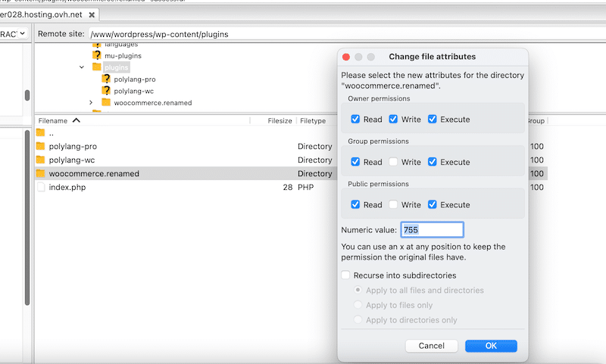Sort by Filename column header
The image size is (606, 364).
pyautogui.click(x=53, y=120)
